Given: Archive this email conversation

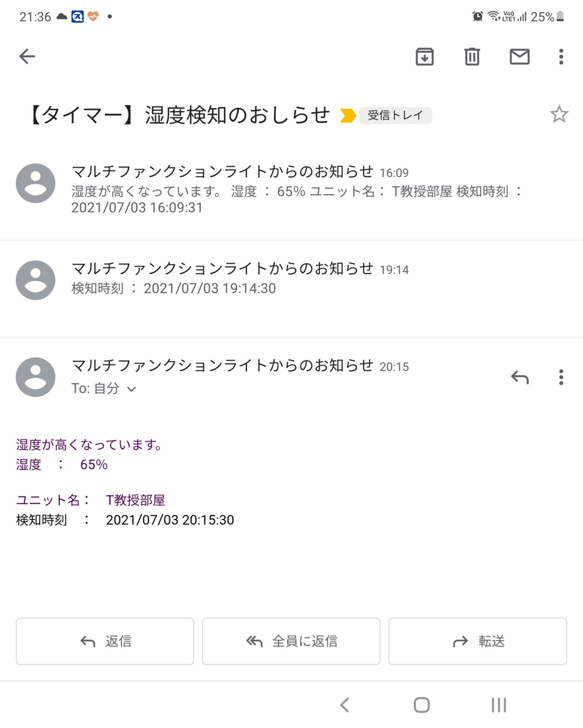Looking at the screenshot, I should click(425, 56).
